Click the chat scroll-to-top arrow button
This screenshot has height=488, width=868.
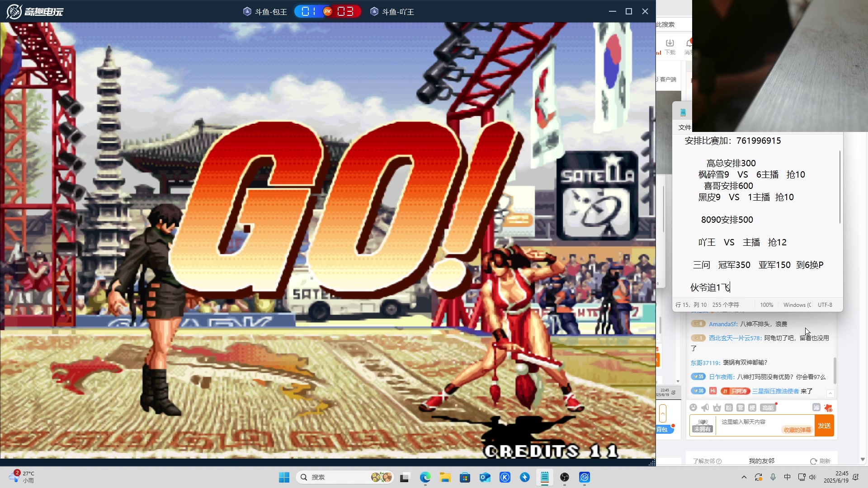coord(830,393)
